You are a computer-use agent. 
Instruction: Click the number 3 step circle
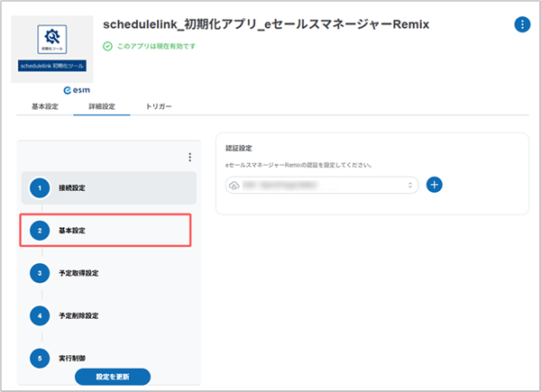[40, 272]
